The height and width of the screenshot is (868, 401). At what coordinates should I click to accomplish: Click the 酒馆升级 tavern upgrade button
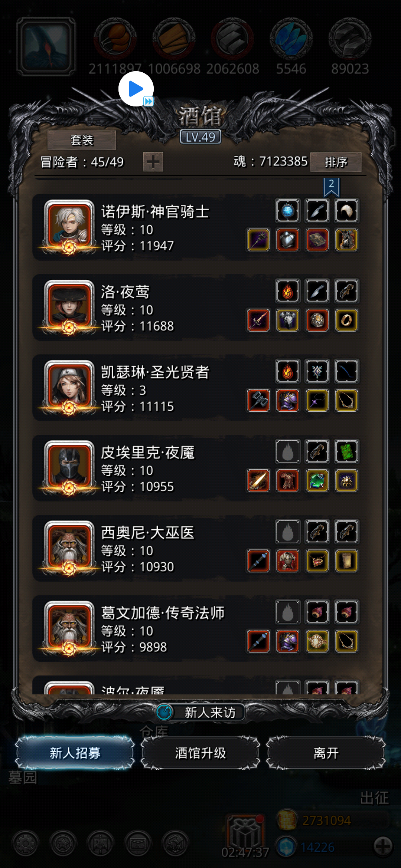(200, 753)
